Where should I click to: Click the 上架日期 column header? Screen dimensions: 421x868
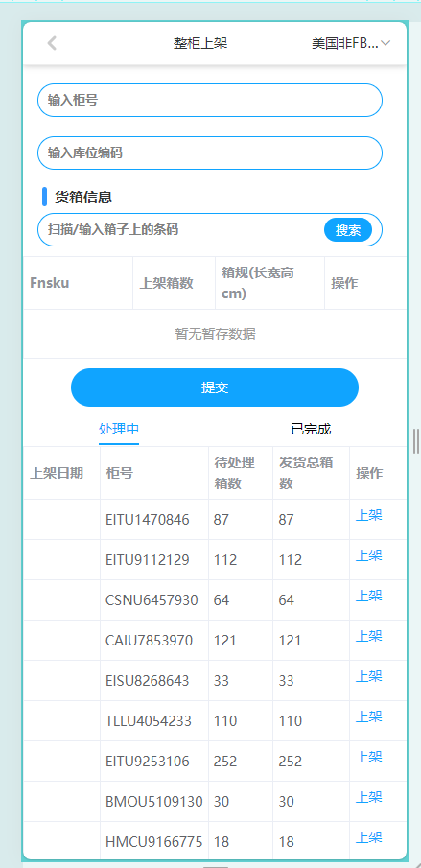coord(61,473)
